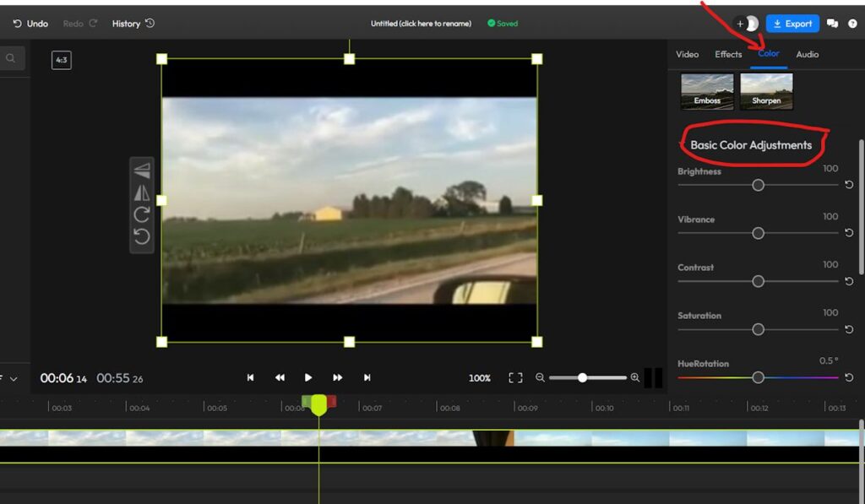The width and height of the screenshot is (865, 504).
Task: Click the Undo button
Action: click(x=30, y=24)
